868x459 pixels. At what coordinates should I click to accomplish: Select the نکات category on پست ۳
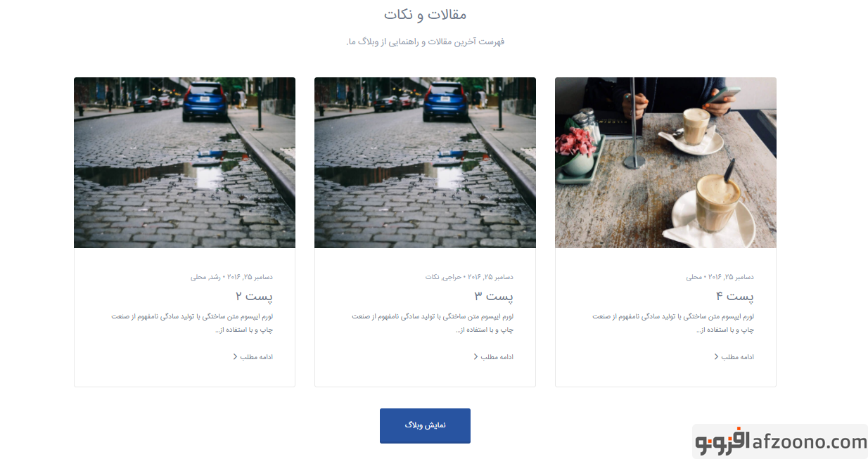(x=433, y=277)
